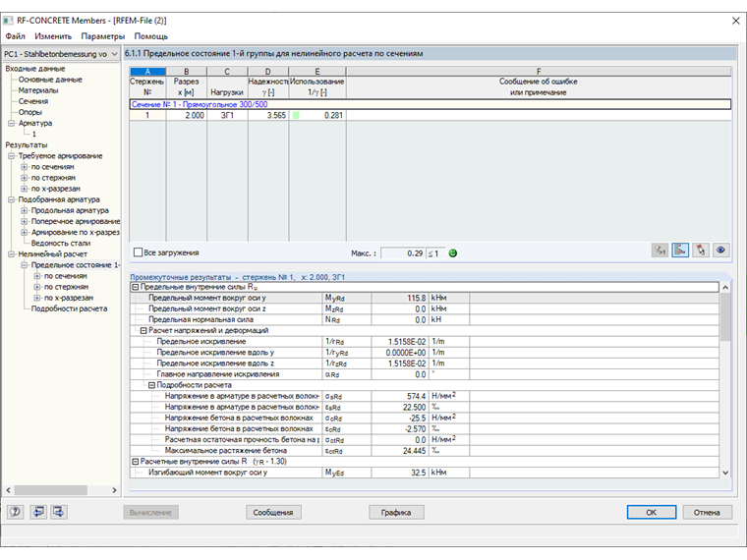Click the cell with safety value 3.565
Screen dimensions: 747x560
267,115
